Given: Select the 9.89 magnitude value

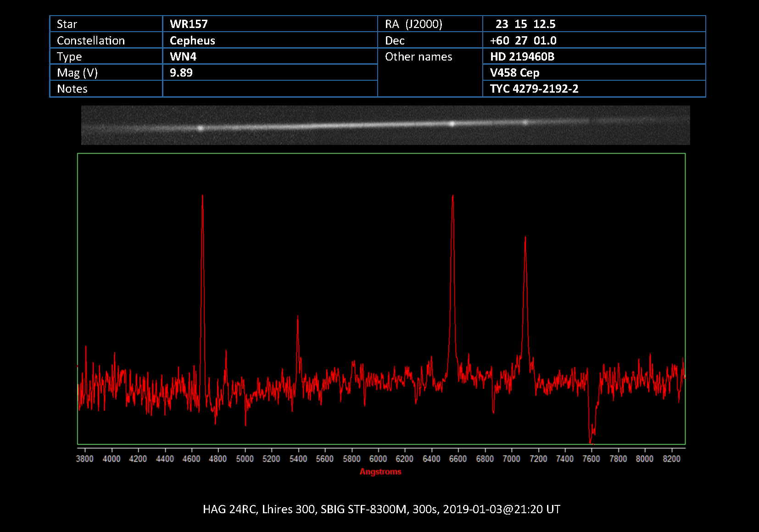Looking at the screenshot, I should click(x=181, y=72).
